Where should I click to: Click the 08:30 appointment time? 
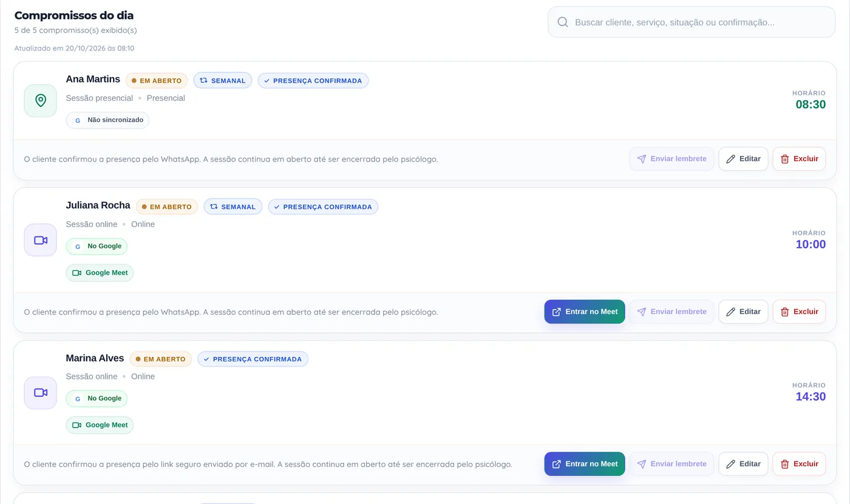(811, 104)
